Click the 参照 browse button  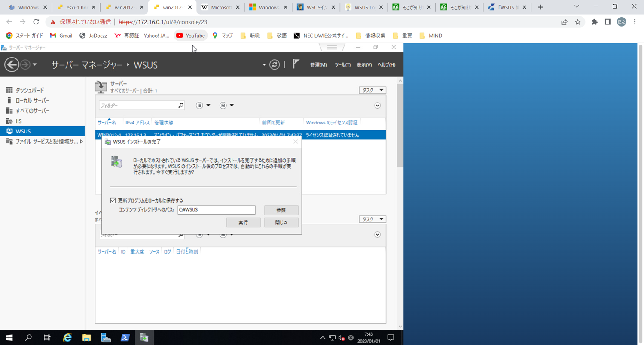click(281, 210)
